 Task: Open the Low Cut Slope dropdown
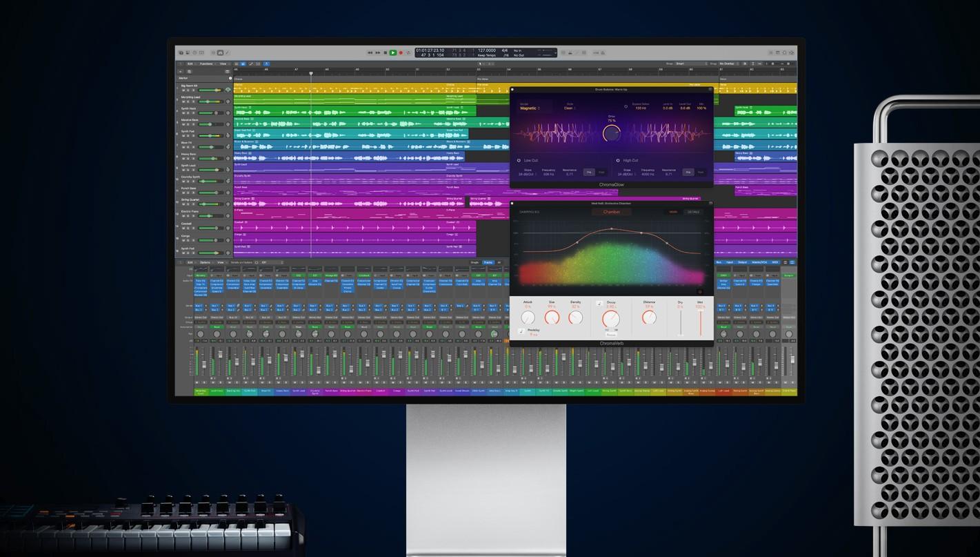tap(528, 174)
